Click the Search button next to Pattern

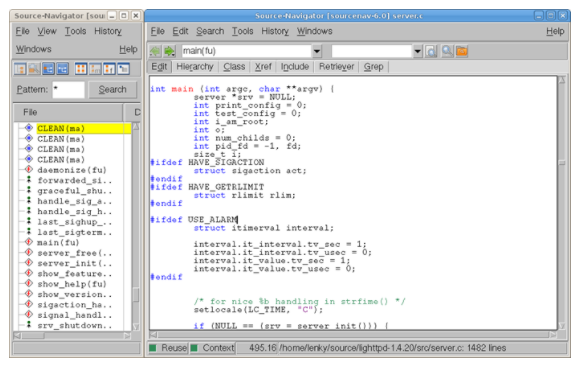pos(112,90)
